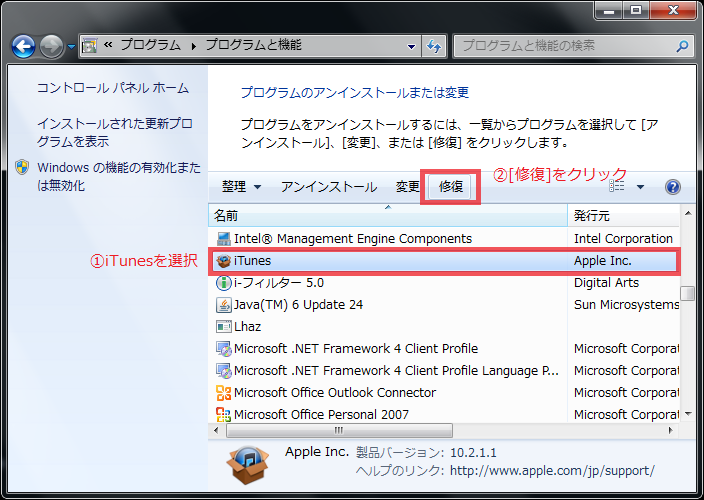The height and width of the screenshot is (500, 704).
Task: Click Apple Inc. publisher cell in iTunes row
Action: (603, 260)
